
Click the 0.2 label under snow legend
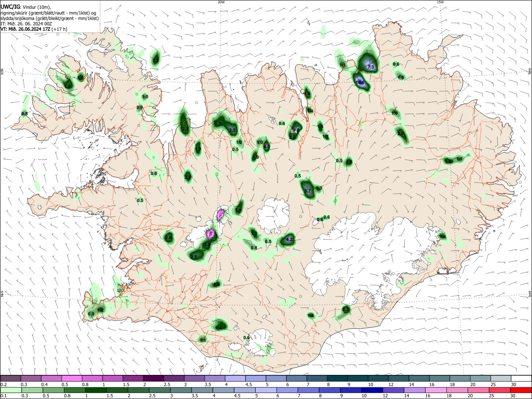[x=3, y=384]
